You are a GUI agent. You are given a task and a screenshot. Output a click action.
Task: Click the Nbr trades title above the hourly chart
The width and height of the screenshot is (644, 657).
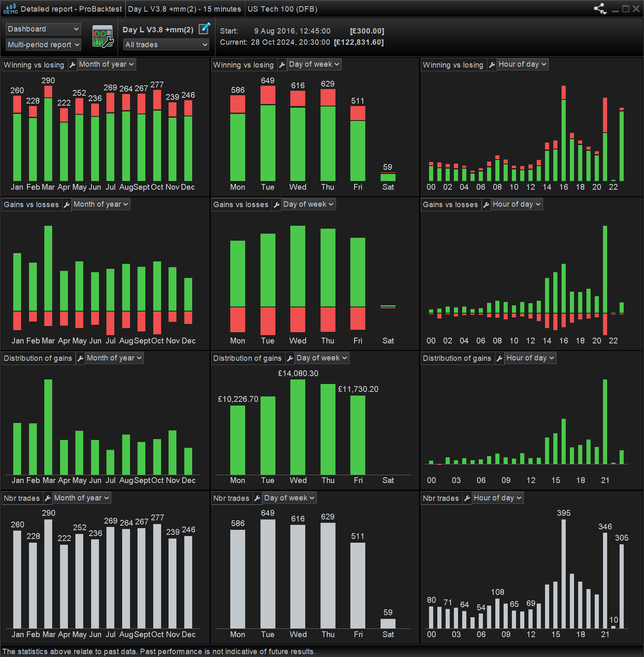441,498
